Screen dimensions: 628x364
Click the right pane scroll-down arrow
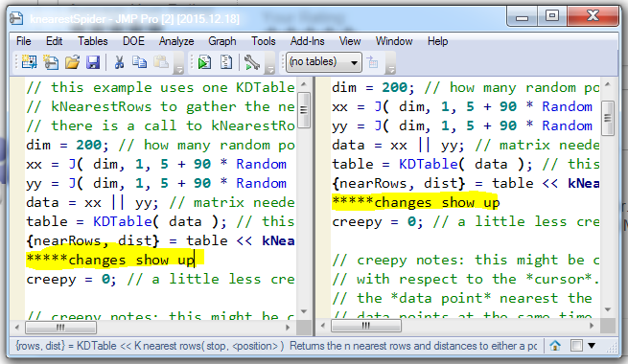click(608, 309)
